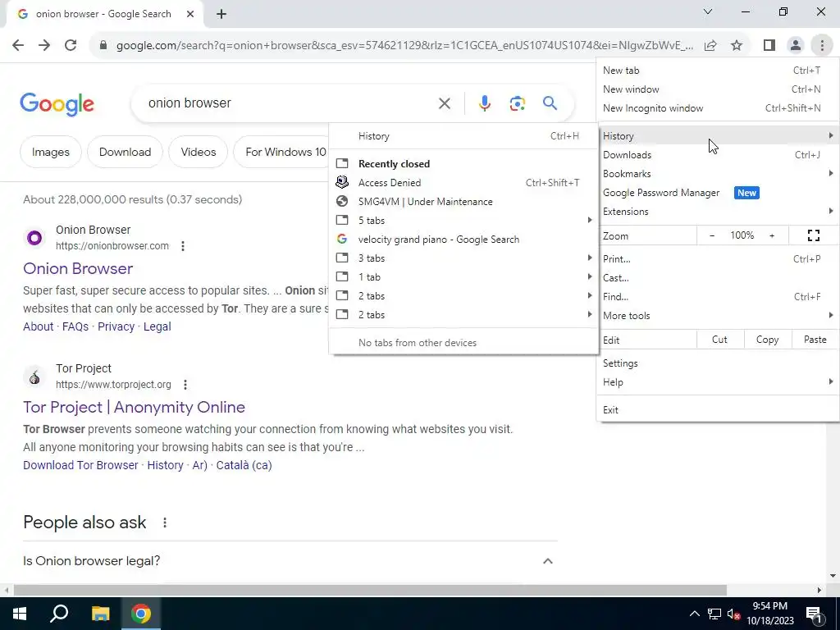This screenshot has width=840, height=630.
Task: Click the muted speaker tray icon
Action: click(x=733, y=614)
